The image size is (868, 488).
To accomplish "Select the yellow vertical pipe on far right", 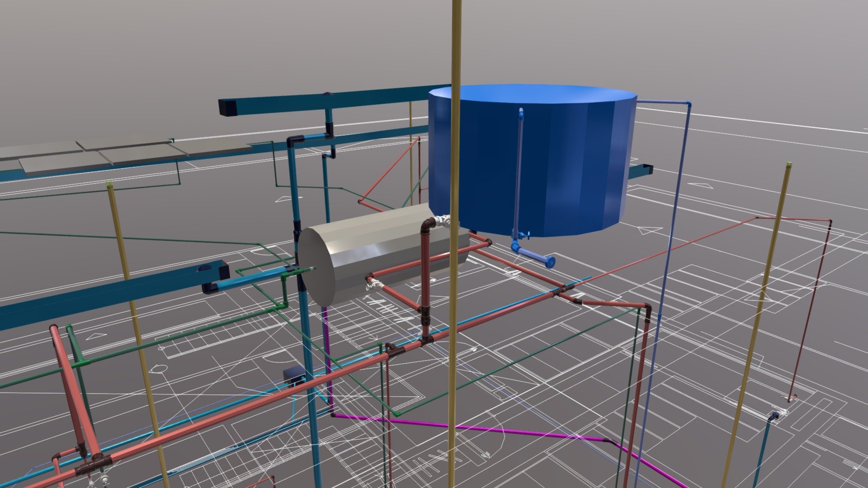I will pyautogui.click(x=756, y=324).
